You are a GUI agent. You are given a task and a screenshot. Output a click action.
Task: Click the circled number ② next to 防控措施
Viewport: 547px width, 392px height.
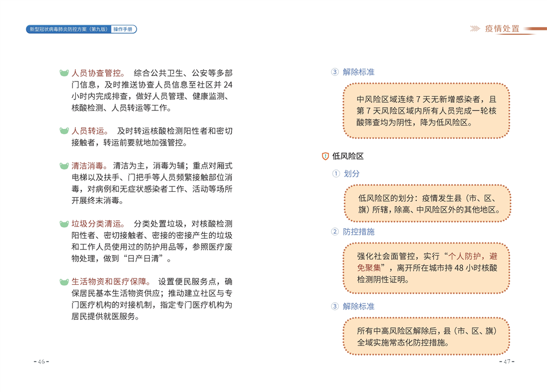pos(336,232)
